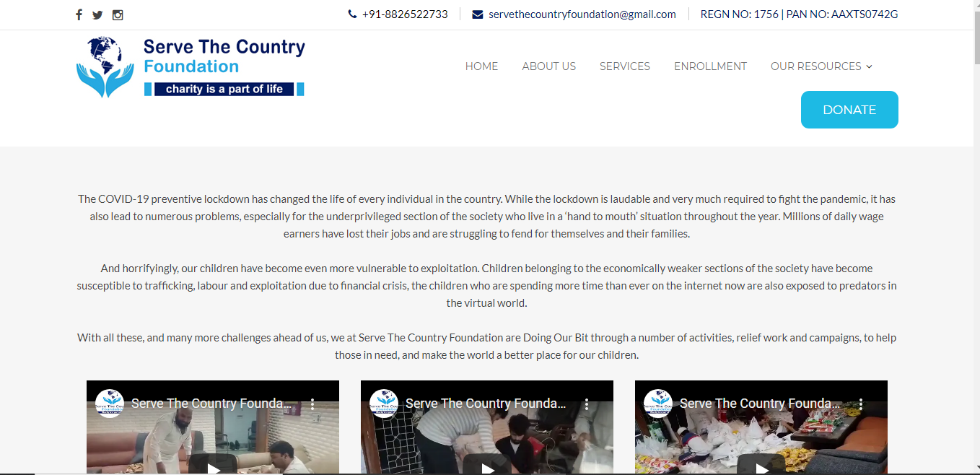Select Services in the navigation
The image size is (980, 475).
(625, 66)
